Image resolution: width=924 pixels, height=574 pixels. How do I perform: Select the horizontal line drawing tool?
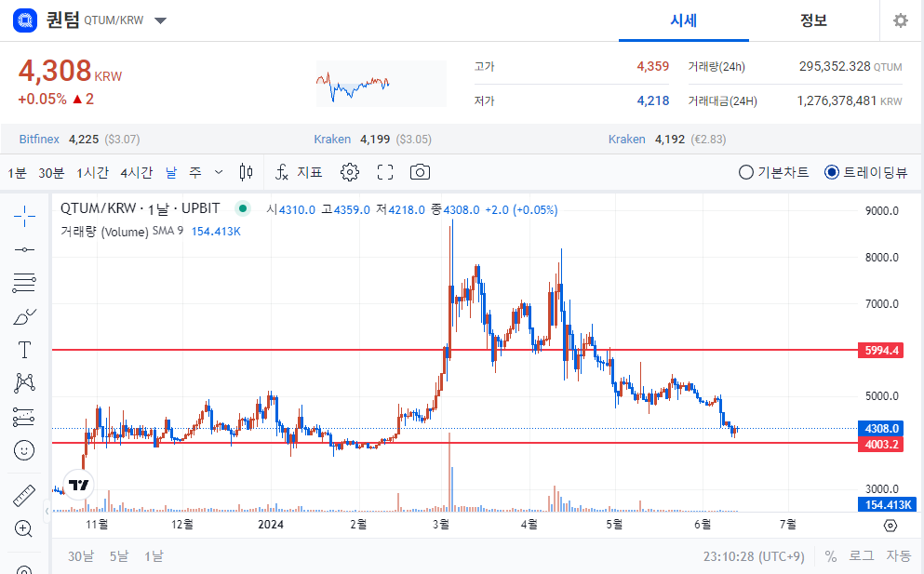pyautogui.click(x=24, y=250)
